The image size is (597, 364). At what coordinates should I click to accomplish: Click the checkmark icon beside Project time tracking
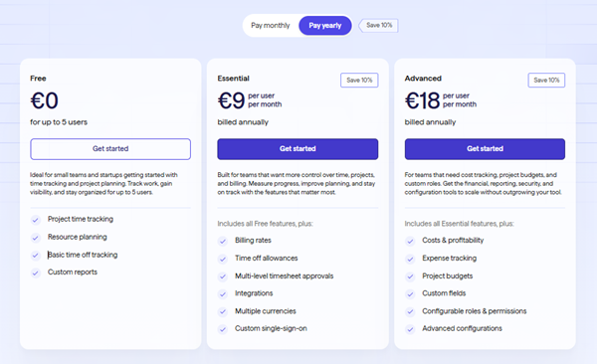tap(36, 220)
